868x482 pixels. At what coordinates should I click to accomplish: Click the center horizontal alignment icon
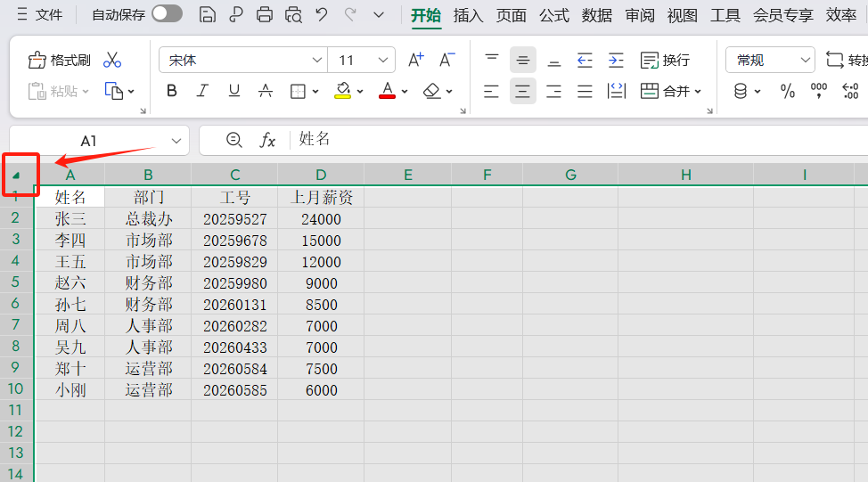tap(523, 91)
